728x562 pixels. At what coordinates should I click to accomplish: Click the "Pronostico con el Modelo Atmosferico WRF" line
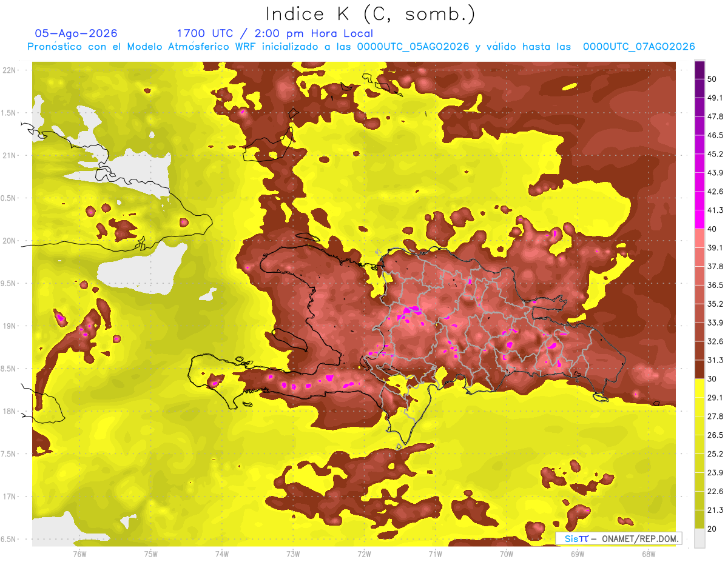[362, 47]
